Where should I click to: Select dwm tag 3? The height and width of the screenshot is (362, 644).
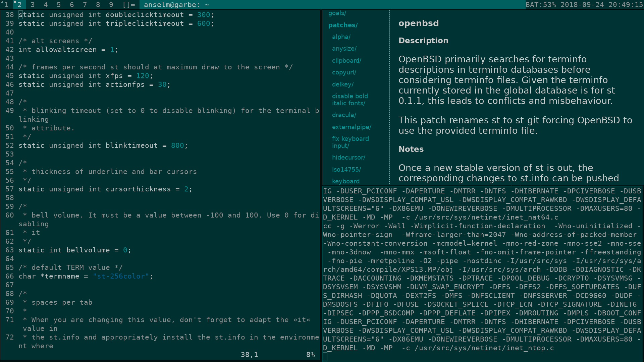33,5
